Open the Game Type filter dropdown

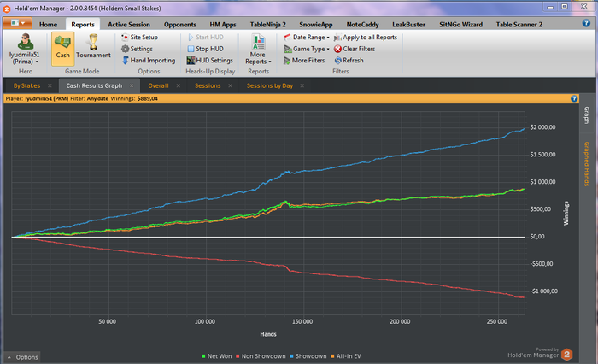(x=306, y=49)
